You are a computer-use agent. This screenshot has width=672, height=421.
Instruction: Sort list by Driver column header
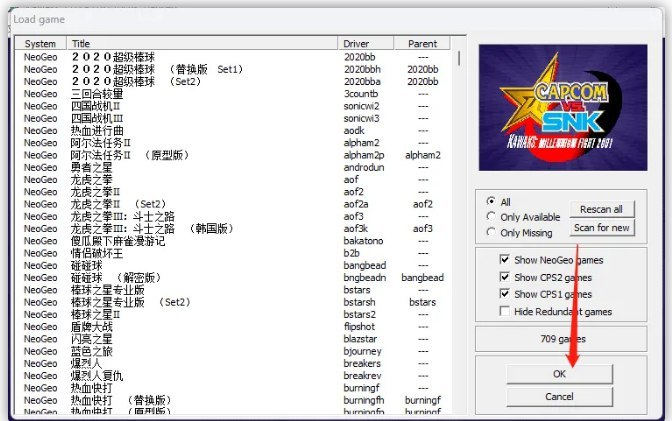pos(366,44)
